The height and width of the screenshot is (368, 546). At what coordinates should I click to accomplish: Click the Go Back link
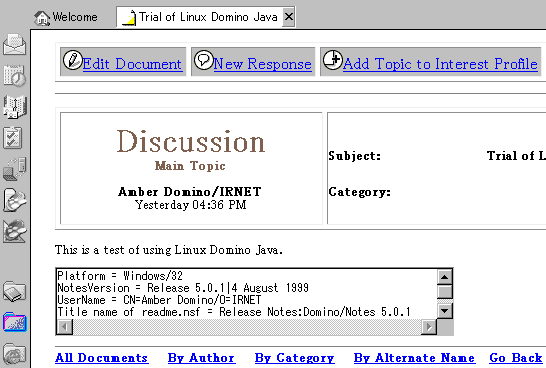[516, 358]
